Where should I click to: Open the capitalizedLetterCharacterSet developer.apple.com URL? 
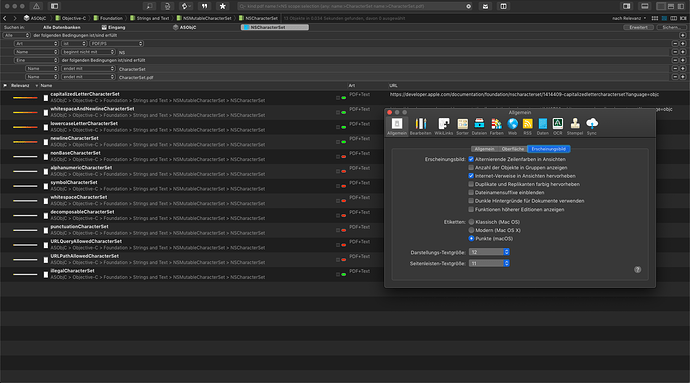point(524,94)
